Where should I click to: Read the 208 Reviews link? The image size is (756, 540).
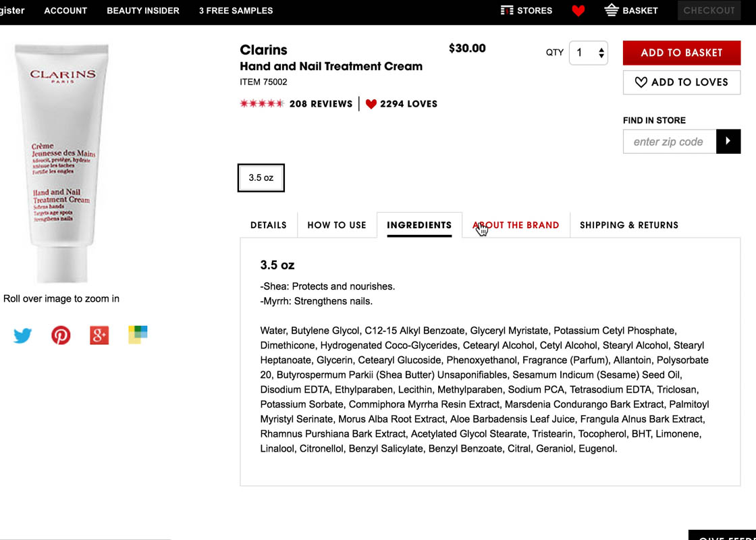pos(321,104)
